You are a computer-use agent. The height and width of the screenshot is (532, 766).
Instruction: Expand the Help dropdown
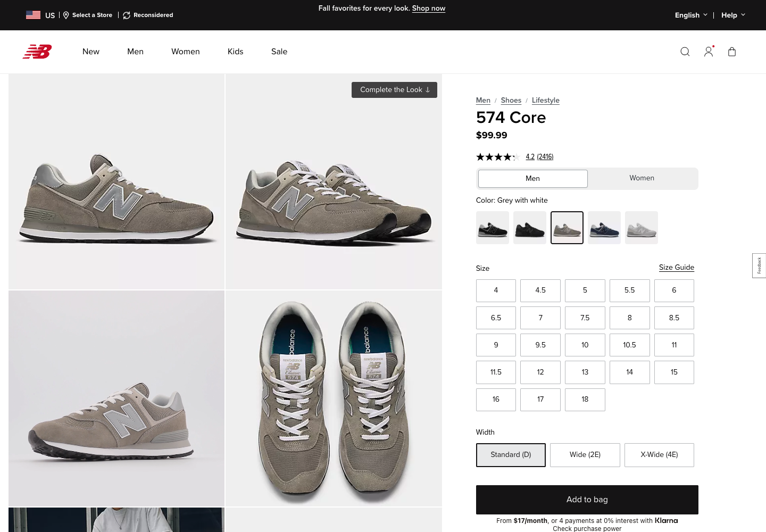(x=733, y=15)
